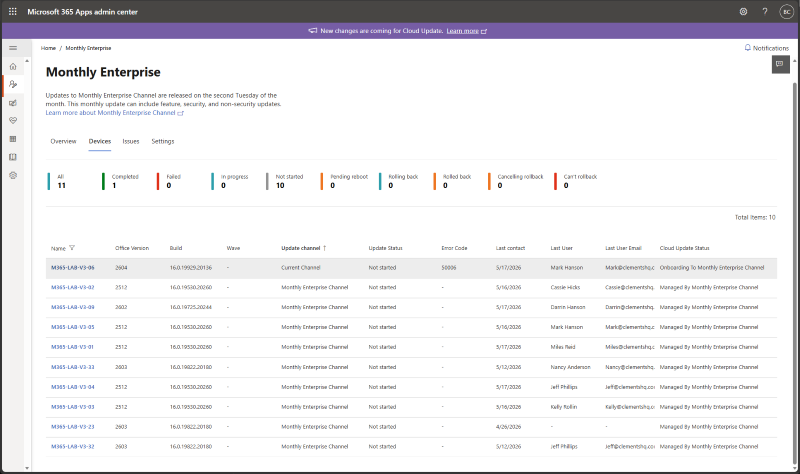The width and height of the screenshot is (800, 474).
Task: Open the app launcher waffle icon
Action: (13, 11)
